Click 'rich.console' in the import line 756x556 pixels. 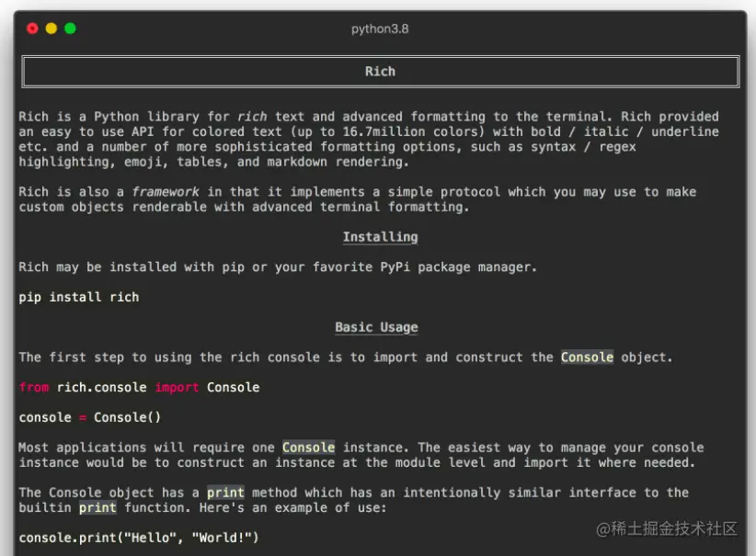[x=102, y=388]
